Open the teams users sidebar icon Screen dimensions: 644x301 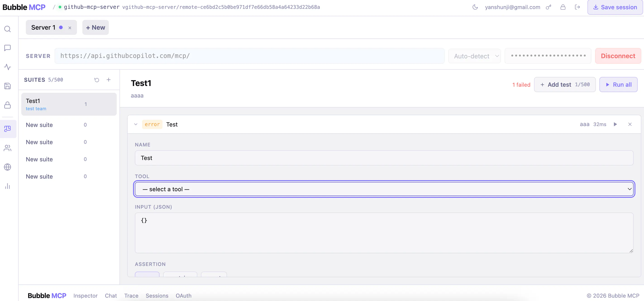click(7, 148)
